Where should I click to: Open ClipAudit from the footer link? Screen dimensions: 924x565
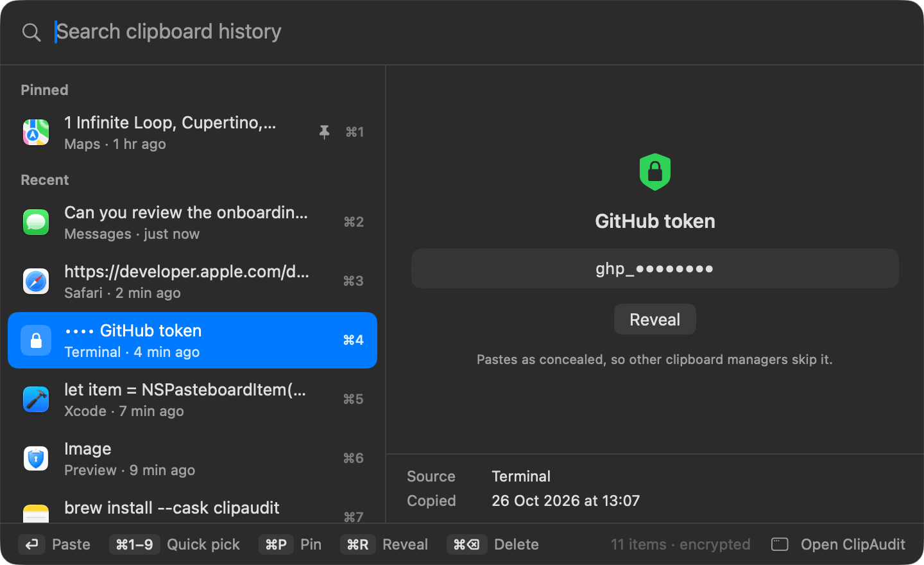click(853, 544)
